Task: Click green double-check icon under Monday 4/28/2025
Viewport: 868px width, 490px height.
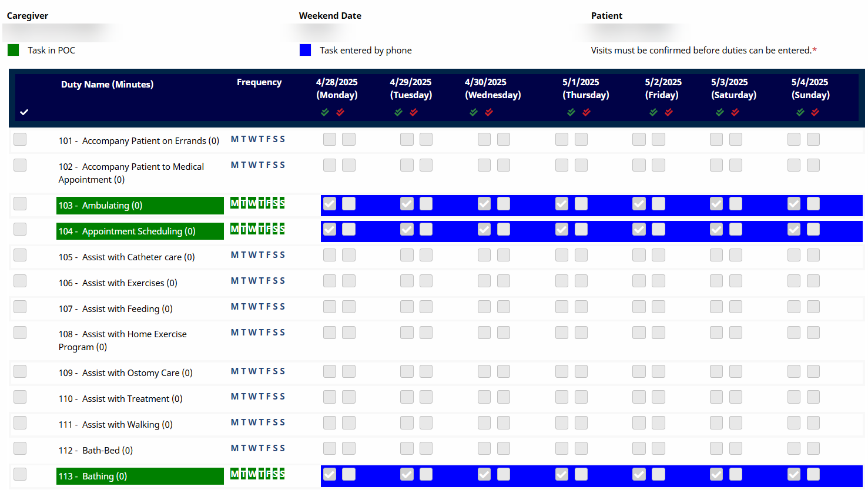Action: [x=325, y=112]
